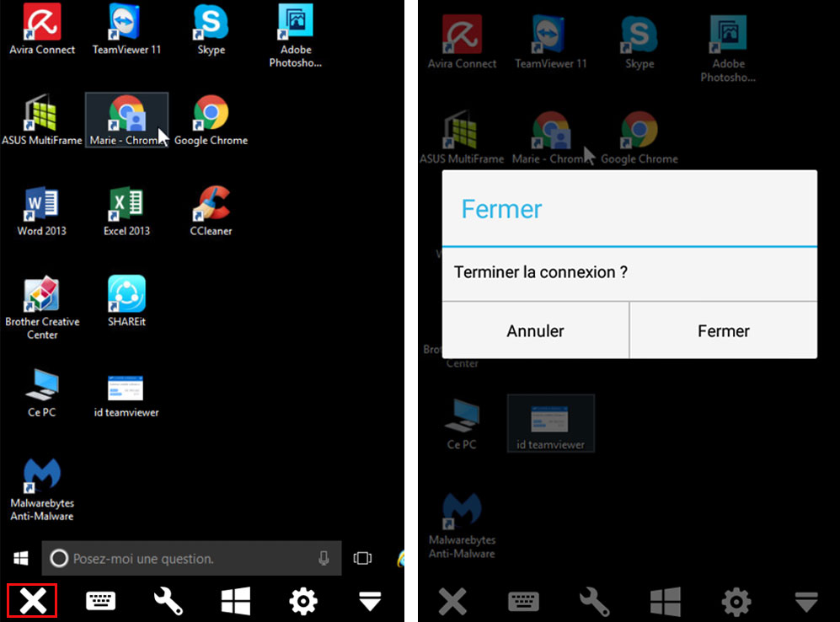Open Task View icon in left taskbar
The height and width of the screenshot is (622, 840).
click(362, 558)
